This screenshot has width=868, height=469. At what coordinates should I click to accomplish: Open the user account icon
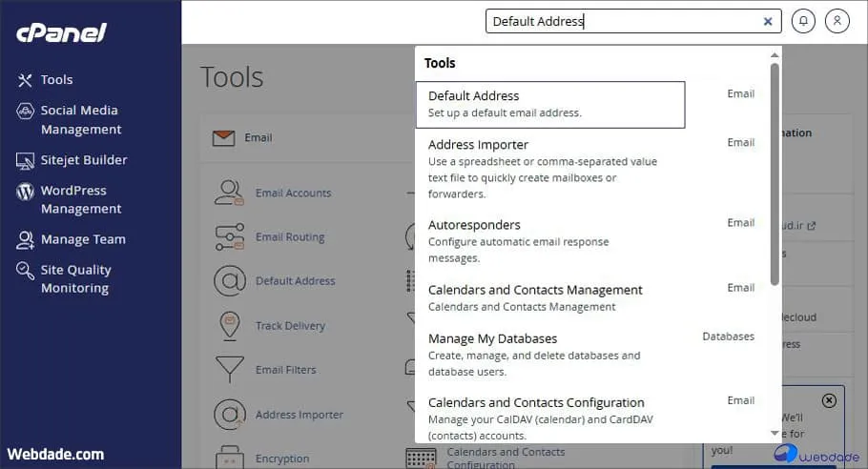click(x=837, y=21)
